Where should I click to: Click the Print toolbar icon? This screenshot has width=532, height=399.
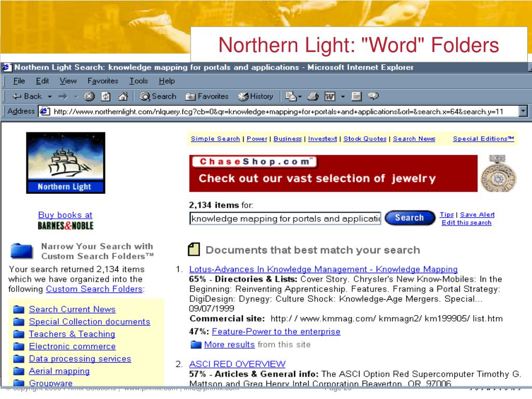tap(313, 97)
